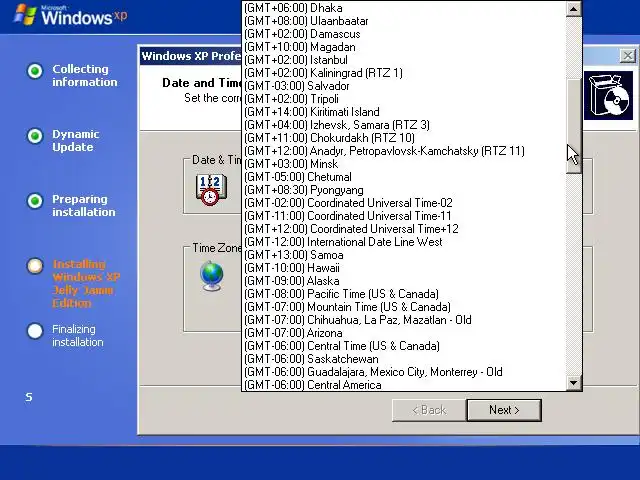Select (GMT+02:00) Damascus time zone
Viewport: 640px width, 480px height.
click(x=404, y=34)
